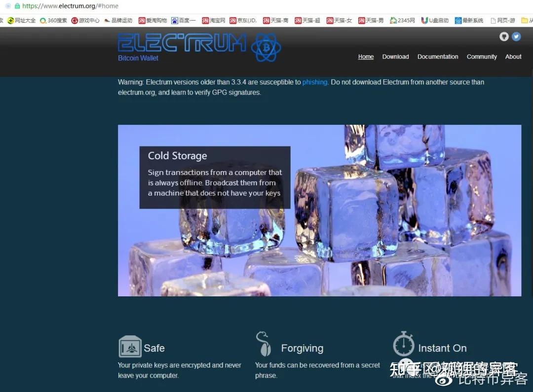The image size is (533, 392).
Task: Open the About nav item
Action: 513,57
